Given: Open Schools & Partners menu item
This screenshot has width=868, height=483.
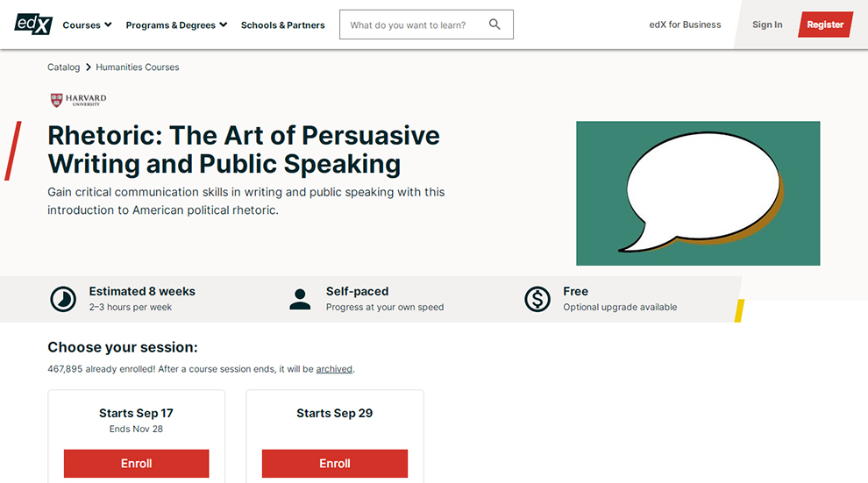Looking at the screenshot, I should pyautogui.click(x=282, y=25).
